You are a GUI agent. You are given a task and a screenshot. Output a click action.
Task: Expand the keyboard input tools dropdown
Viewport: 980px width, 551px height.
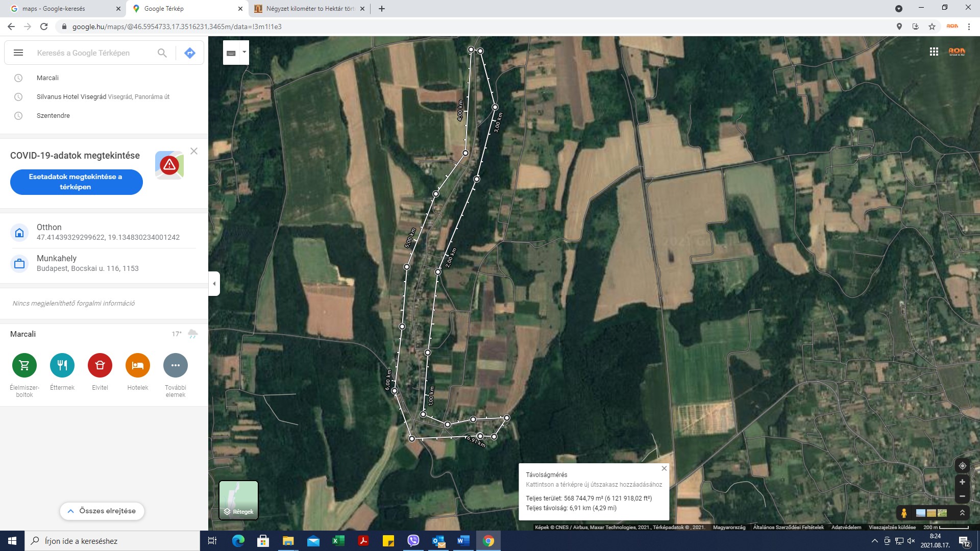pyautogui.click(x=244, y=52)
